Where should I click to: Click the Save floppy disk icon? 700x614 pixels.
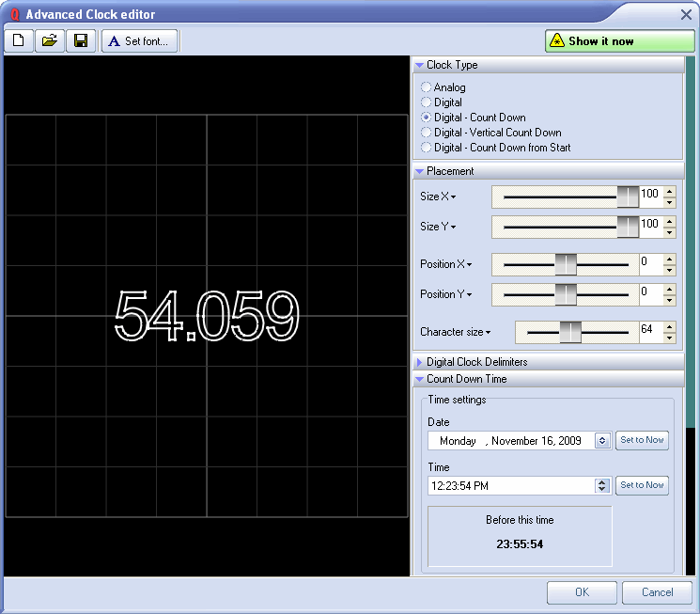pyautogui.click(x=81, y=41)
